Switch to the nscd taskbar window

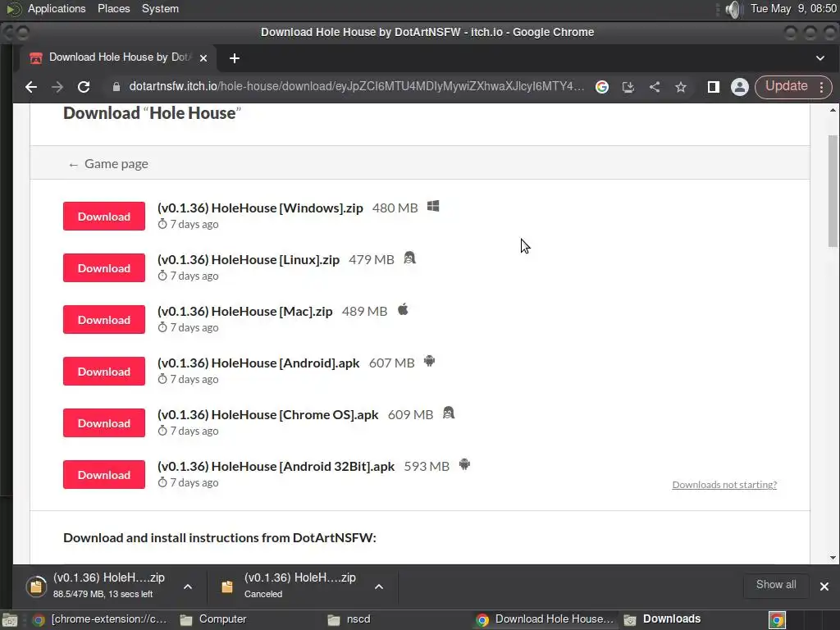349,619
